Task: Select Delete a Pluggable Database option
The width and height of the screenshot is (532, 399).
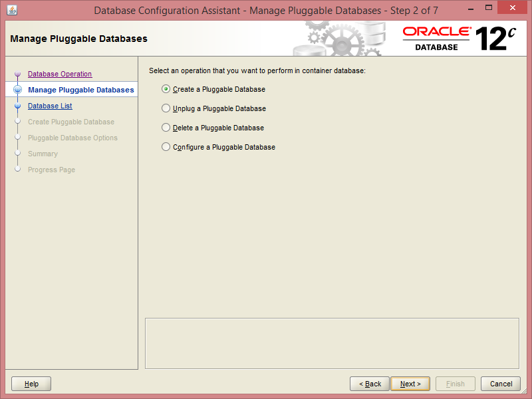Action: click(166, 128)
